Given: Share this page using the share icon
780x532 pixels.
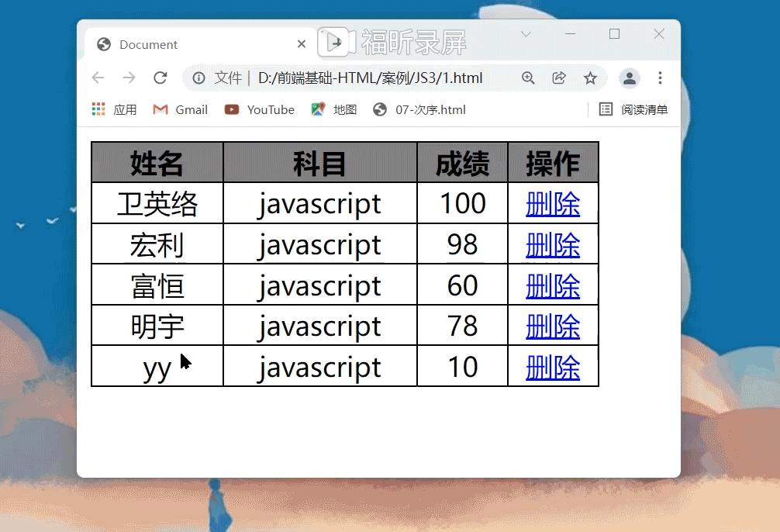Looking at the screenshot, I should coord(559,78).
